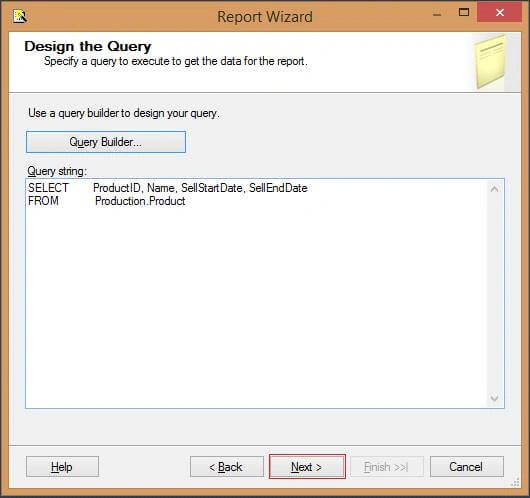Click the SELECT keyword in query
Viewport: 530px width, 498px height.
click(48, 188)
